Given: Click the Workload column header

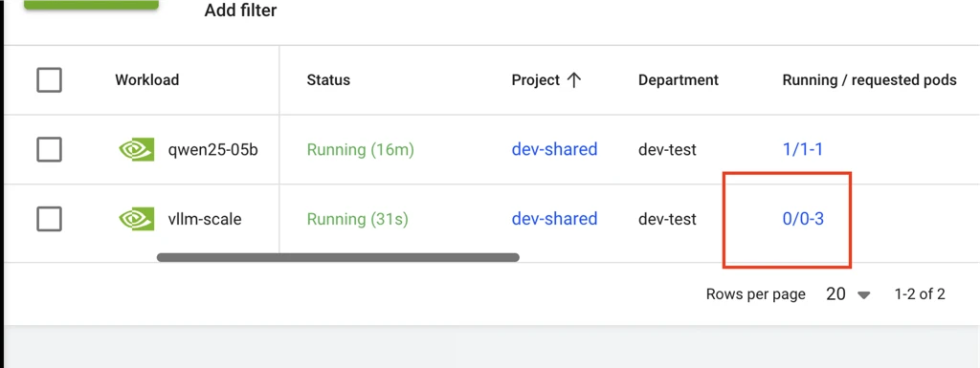Looking at the screenshot, I should 146,80.
